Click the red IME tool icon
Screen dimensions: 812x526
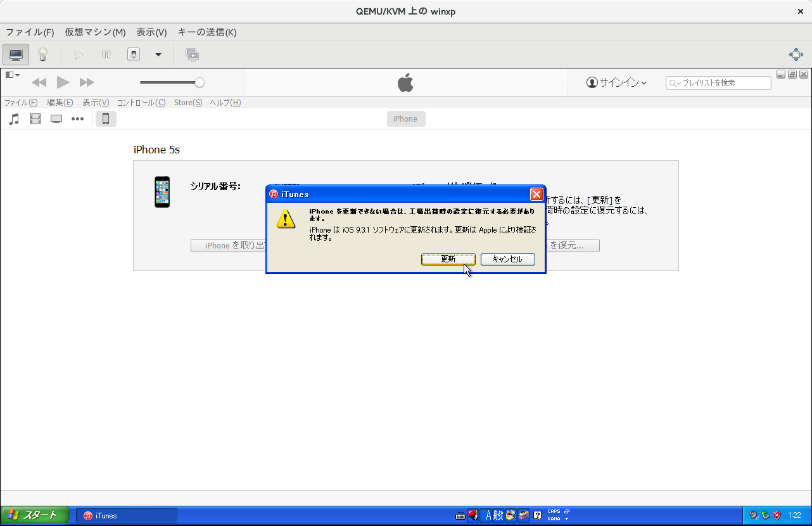tap(473, 515)
